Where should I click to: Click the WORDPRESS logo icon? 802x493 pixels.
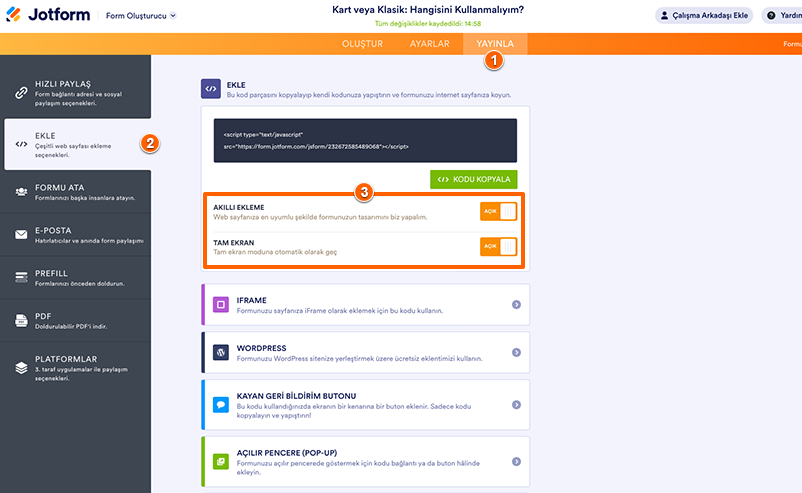click(x=220, y=352)
